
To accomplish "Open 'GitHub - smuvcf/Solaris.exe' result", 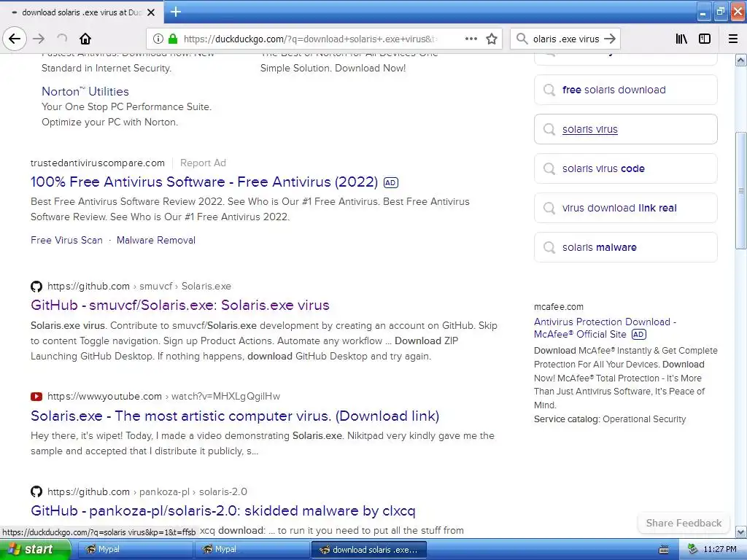I will coord(180,306).
